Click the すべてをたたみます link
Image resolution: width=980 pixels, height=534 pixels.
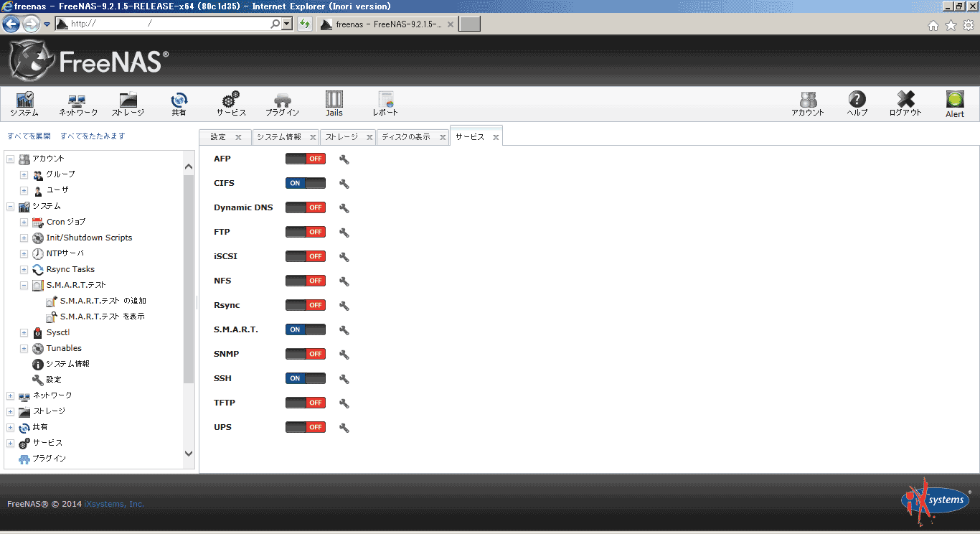pos(93,136)
